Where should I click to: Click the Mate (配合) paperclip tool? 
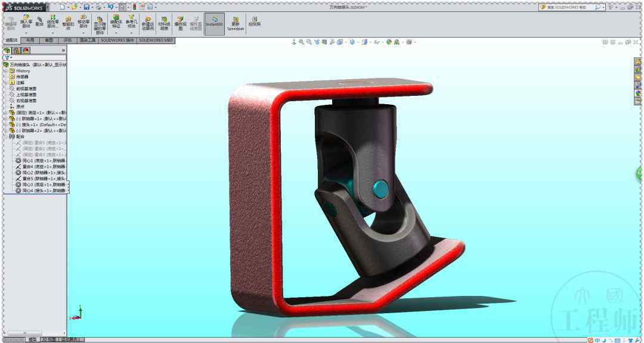coord(39,21)
